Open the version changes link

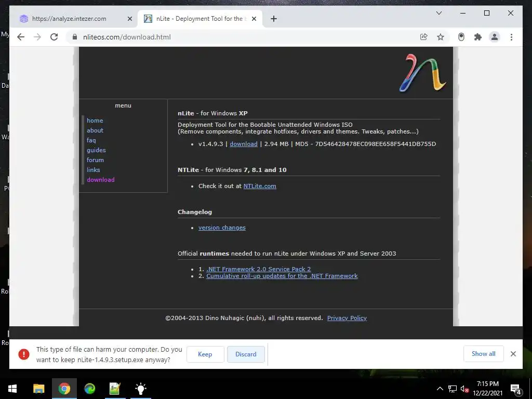pos(222,228)
